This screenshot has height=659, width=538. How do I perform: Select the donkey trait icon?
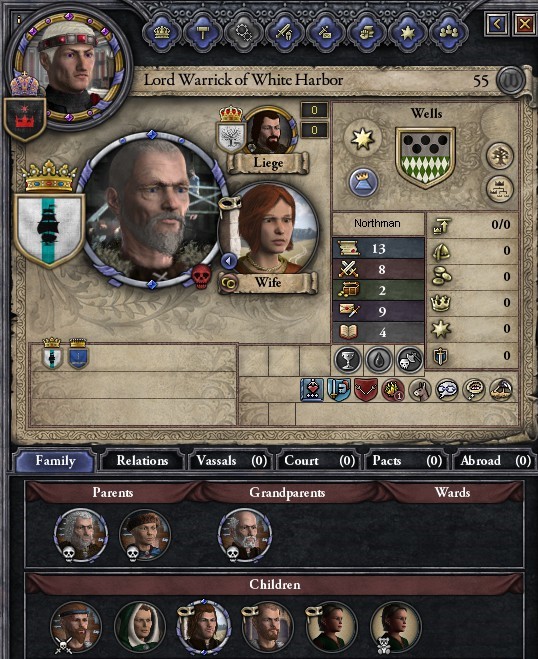tap(420, 390)
